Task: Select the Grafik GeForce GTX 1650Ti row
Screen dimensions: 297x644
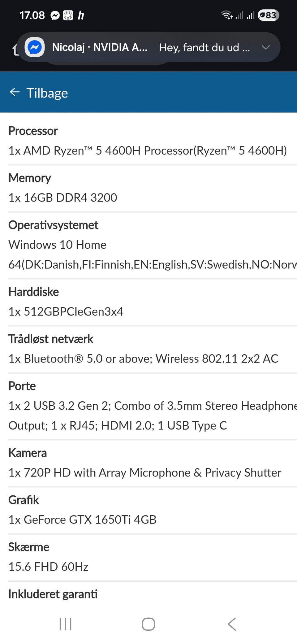Action: click(x=82, y=520)
